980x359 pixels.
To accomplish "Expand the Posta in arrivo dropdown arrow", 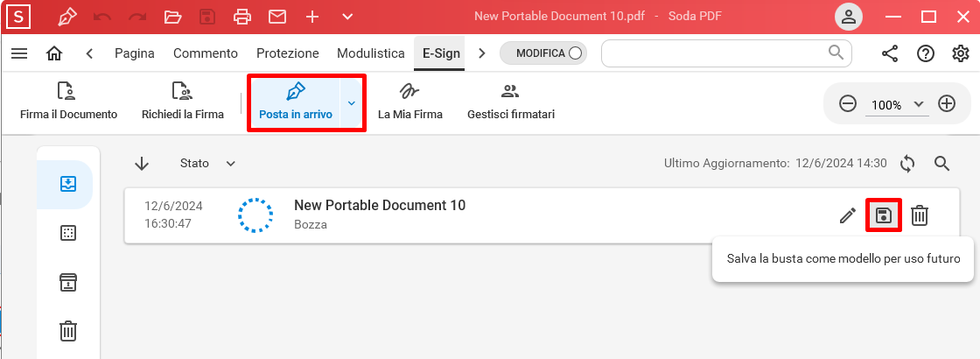I will pyautogui.click(x=352, y=103).
